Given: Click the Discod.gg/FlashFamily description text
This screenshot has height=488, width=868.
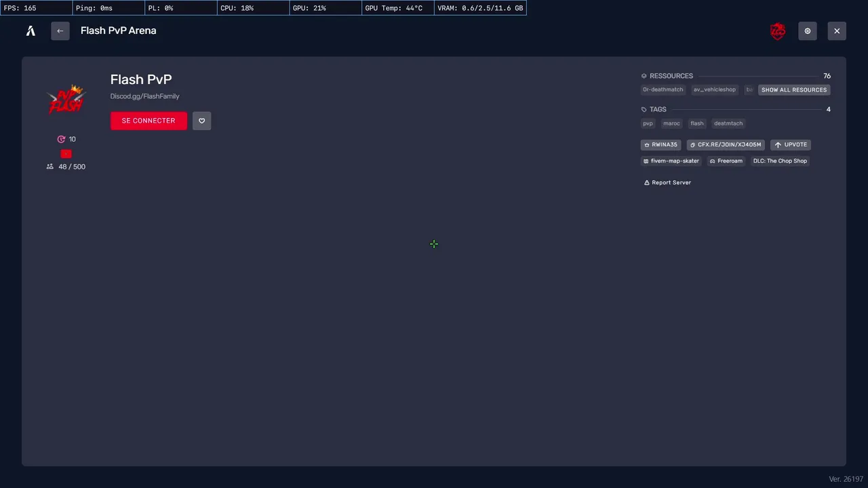Looking at the screenshot, I should pos(144,96).
